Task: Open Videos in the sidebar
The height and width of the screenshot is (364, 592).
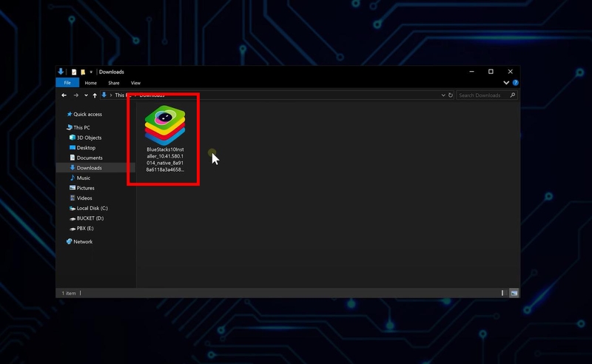Action: (84, 198)
